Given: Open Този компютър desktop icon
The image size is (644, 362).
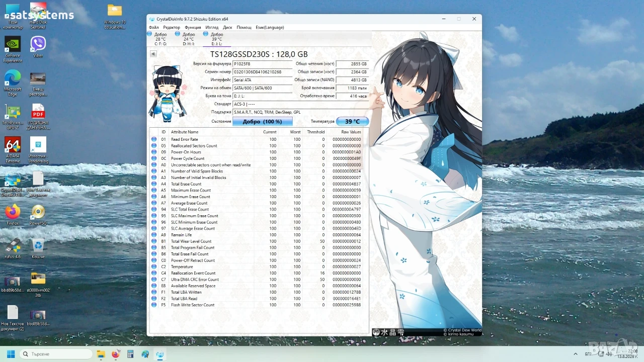Looking at the screenshot, I should 13,17.
